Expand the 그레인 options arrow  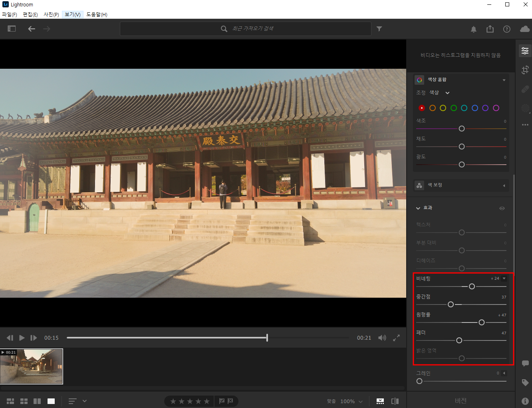tap(504, 373)
